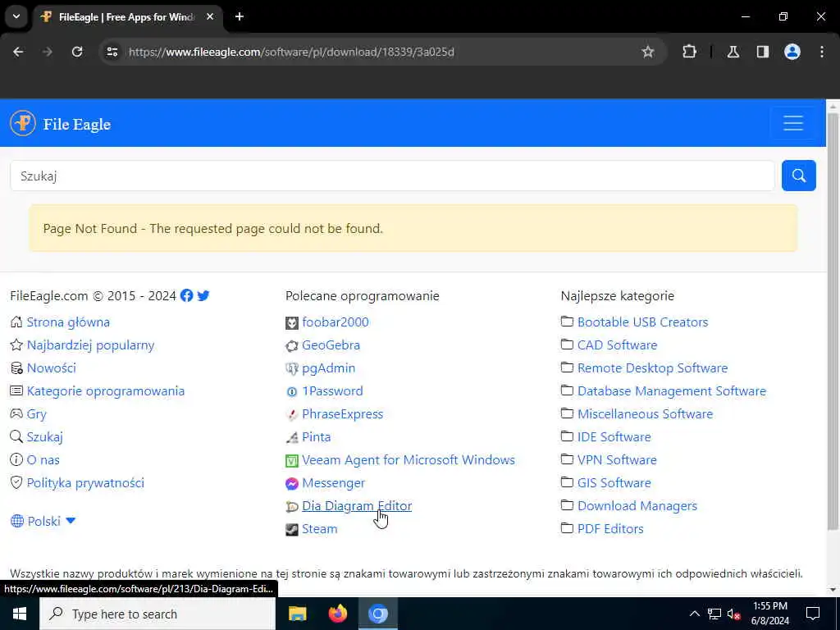This screenshot has width=840, height=630.
Task: Open the FileEagle Twitter icon
Action: [x=203, y=295]
